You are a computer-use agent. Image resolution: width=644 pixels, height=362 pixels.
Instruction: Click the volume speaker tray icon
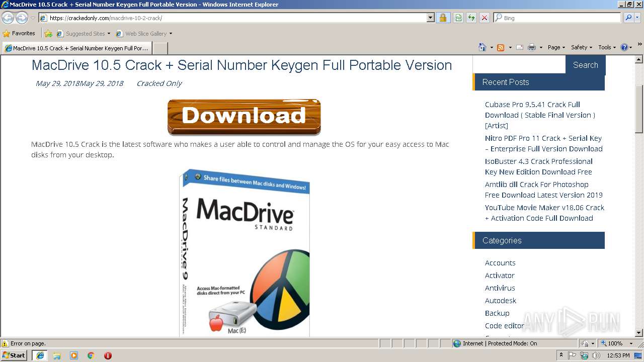[x=596, y=355]
